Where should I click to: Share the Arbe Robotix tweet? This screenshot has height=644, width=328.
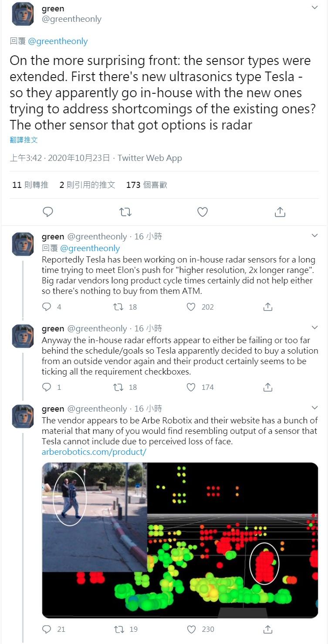[268, 629]
